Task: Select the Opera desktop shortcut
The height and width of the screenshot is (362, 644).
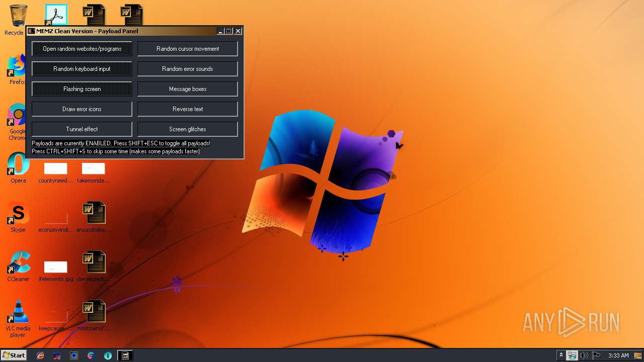Action: 18,168
